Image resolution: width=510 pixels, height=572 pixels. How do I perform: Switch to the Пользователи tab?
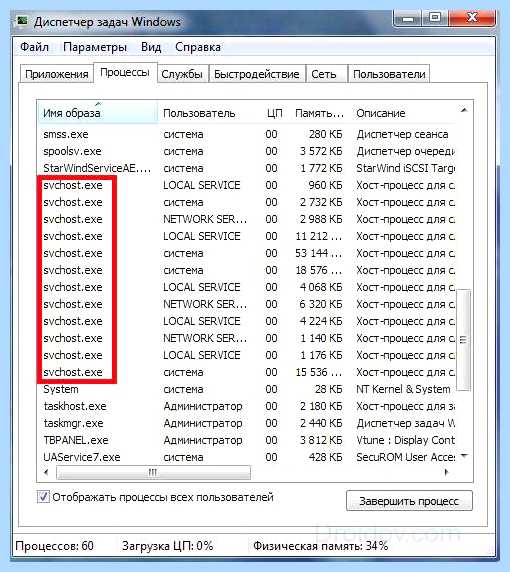point(389,74)
